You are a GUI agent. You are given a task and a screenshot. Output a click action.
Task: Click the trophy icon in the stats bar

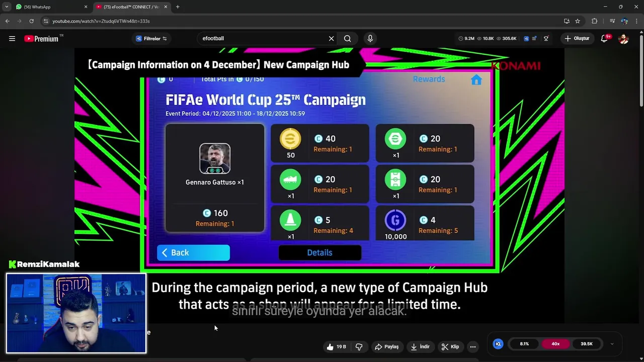(546, 39)
